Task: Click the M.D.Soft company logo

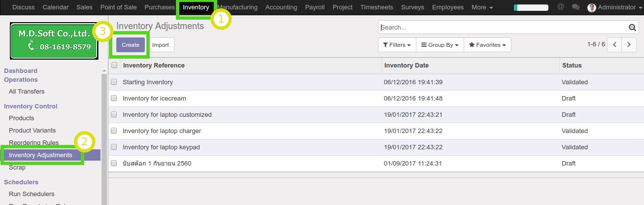Action: click(54, 40)
